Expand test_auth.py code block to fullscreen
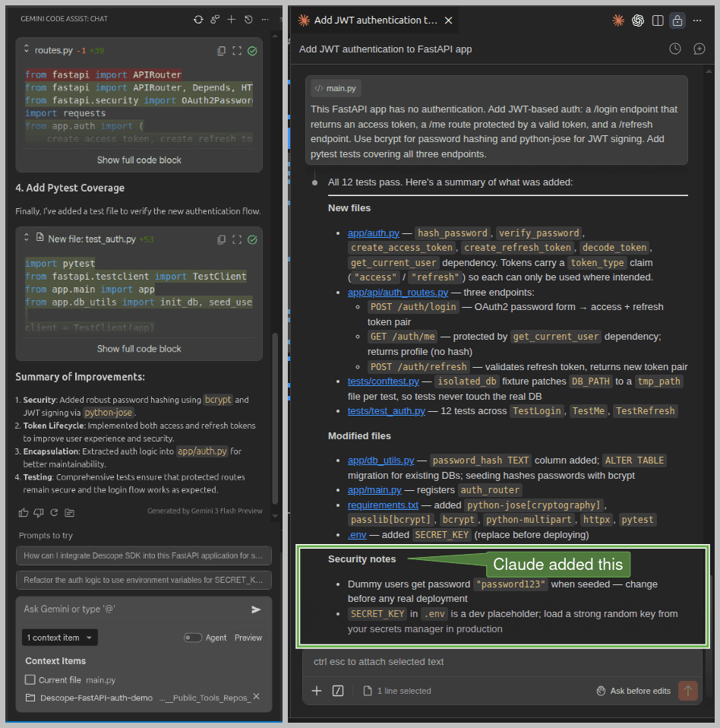720x728 pixels. [x=237, y=239]
